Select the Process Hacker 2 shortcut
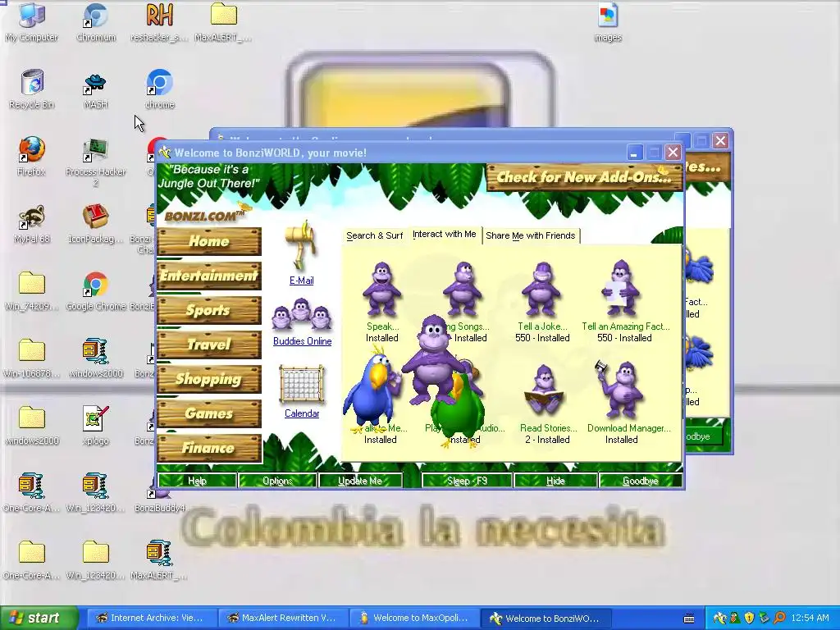Screen dimensions: 840x630 click(96, 162)
